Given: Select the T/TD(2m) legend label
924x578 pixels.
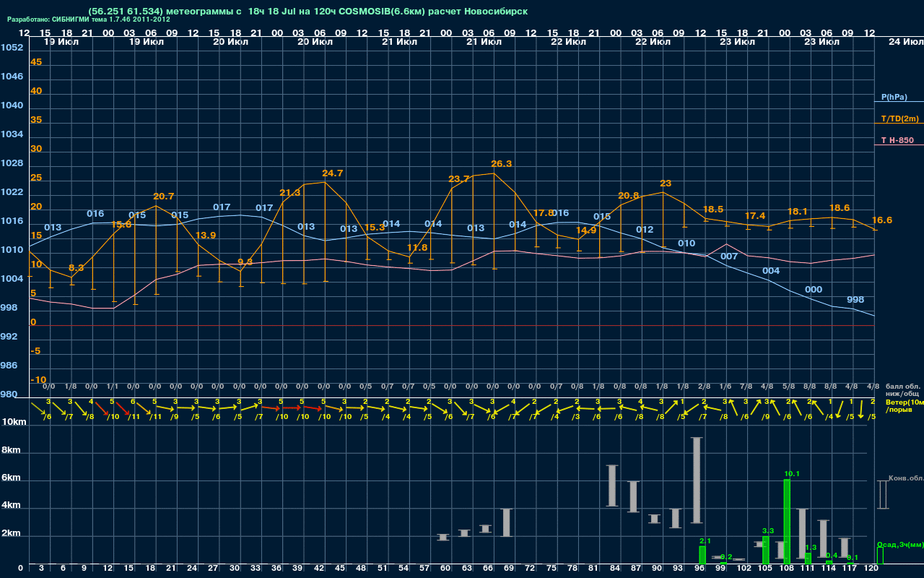Looking at the screenshot, I should pyautogui.click(x=899, y=118).
